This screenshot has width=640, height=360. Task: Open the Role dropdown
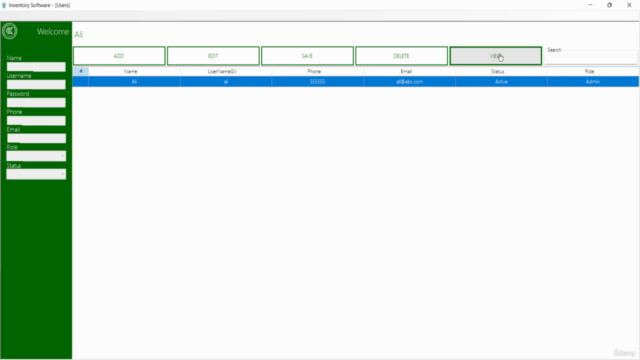coord(36,156)
